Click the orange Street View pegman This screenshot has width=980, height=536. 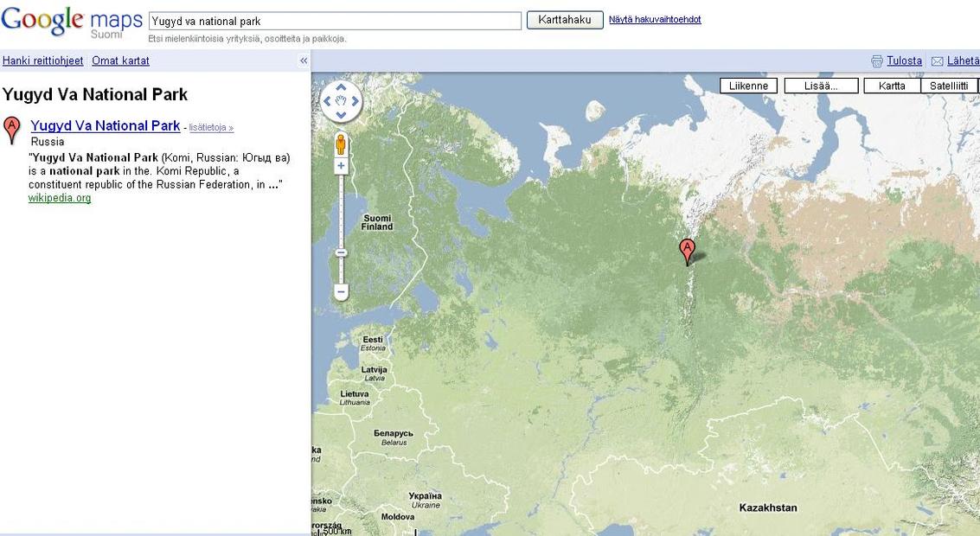341,144
